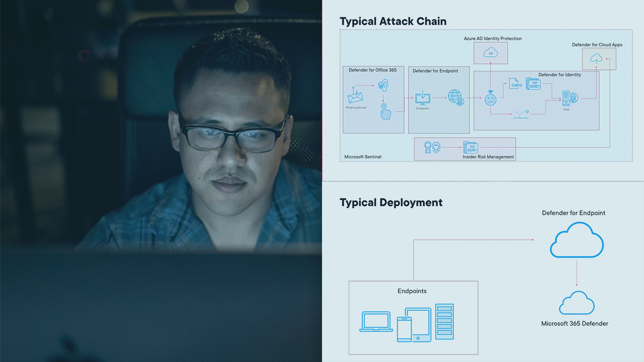Click the Top Secret folder in Insider Risk Management
The width and height of the screenshot is (644, 362).
tap(470, 147)
